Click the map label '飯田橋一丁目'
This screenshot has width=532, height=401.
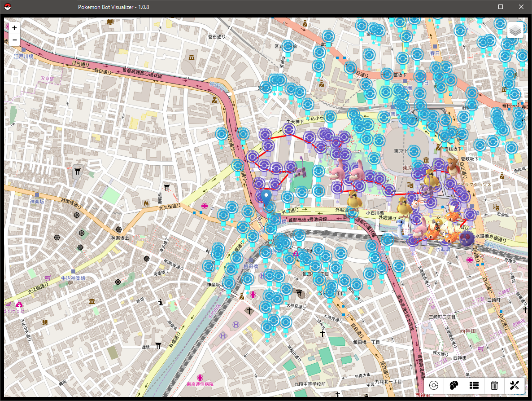366,342
